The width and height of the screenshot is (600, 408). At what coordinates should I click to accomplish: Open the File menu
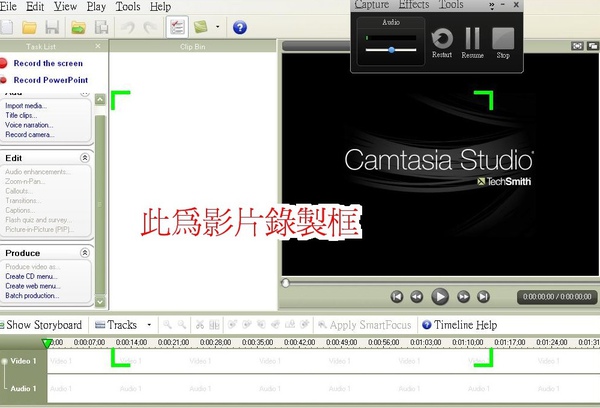click(x=8, y=7)
